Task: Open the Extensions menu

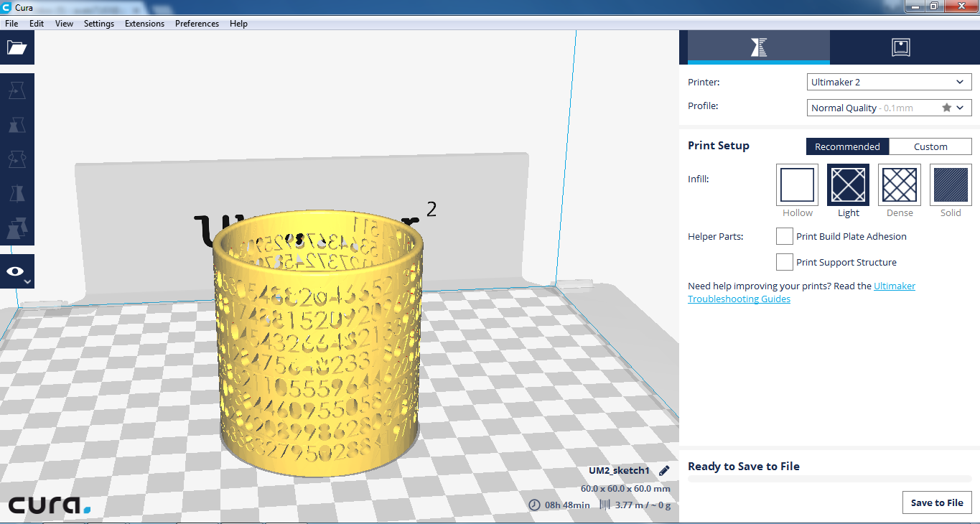Action: (x=144, y=24)
